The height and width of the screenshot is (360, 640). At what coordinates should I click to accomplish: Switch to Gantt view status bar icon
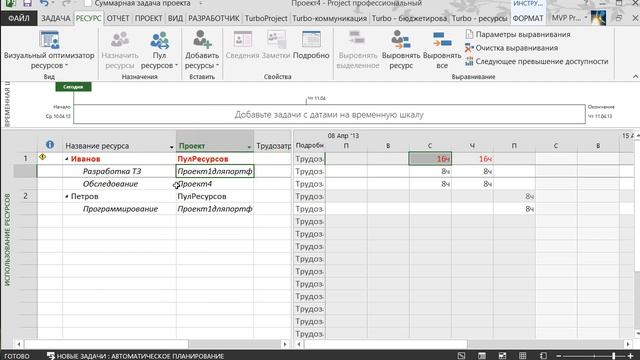(461, 356)
